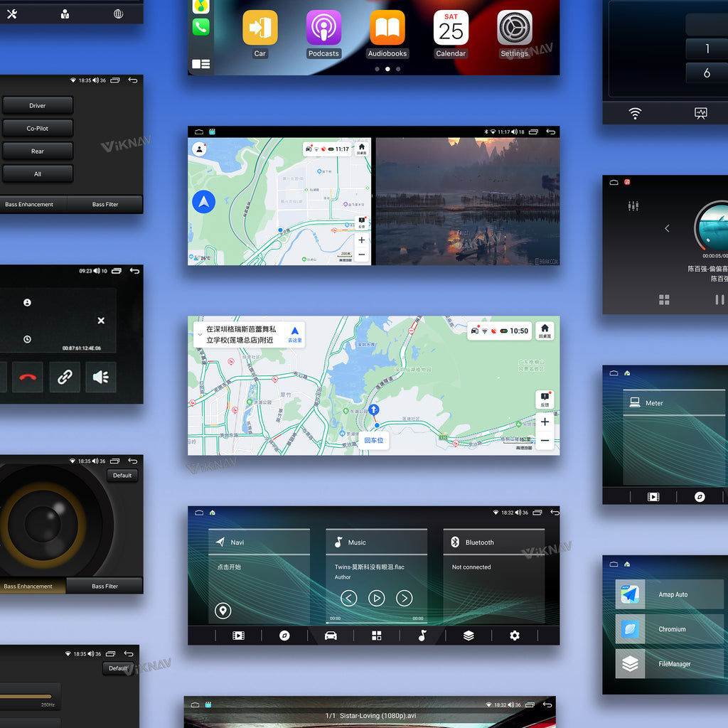
Task: Select the Driver sound position option
Action: [38, 105]
